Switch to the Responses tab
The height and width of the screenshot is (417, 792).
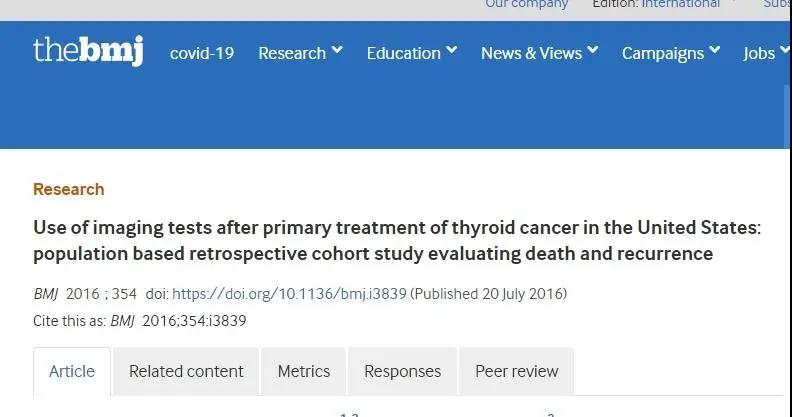click(x=403, y=371)
